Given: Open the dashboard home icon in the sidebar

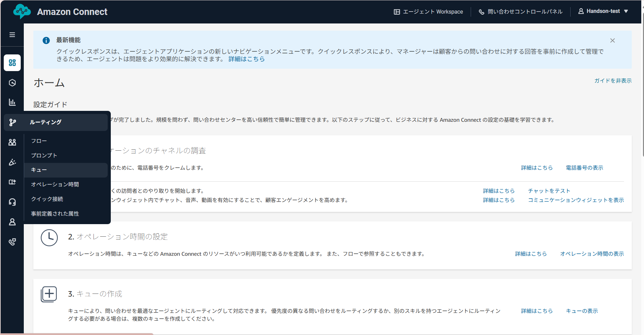Looking at the screenshot, I should (x=12, y=63).
